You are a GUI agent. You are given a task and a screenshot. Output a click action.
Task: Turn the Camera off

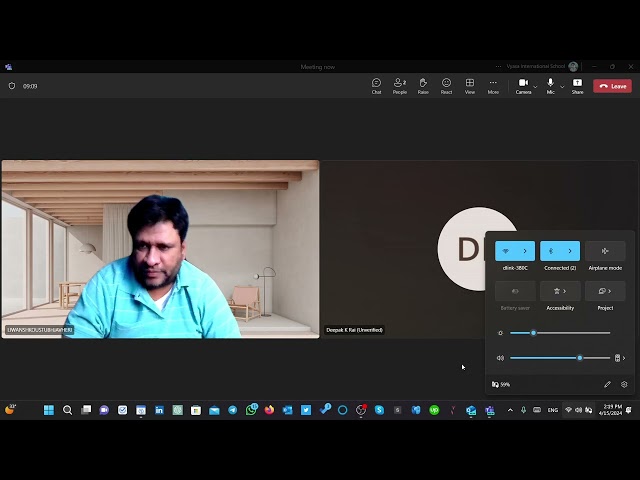(x=523, y=86)
